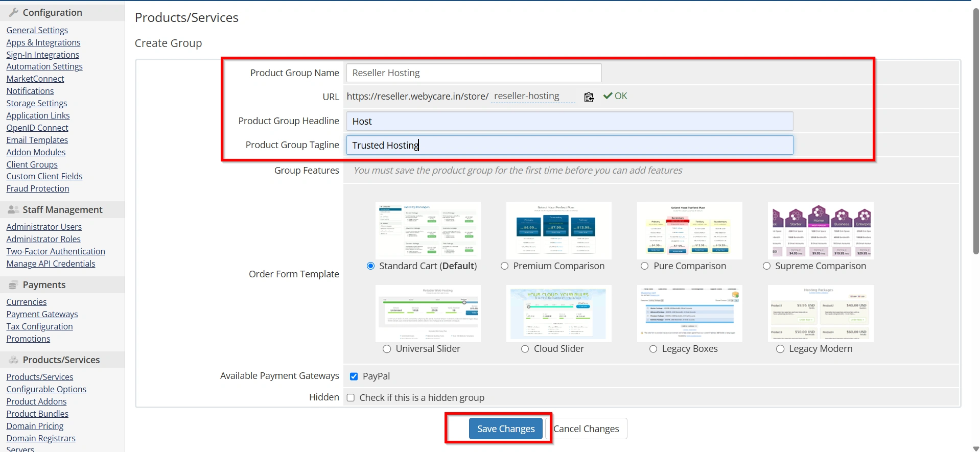Open Administrator Users link
Screen dimensions: 980x452
click(x=44, y=227)
